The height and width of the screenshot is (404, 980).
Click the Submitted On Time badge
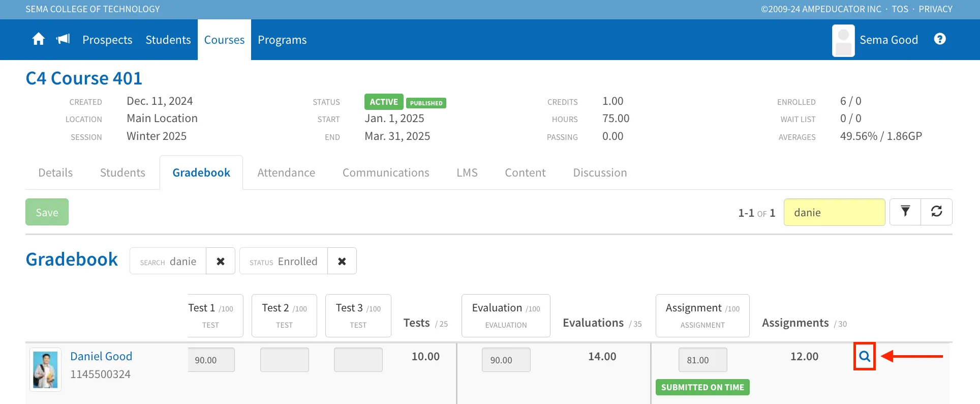point(702,387)
